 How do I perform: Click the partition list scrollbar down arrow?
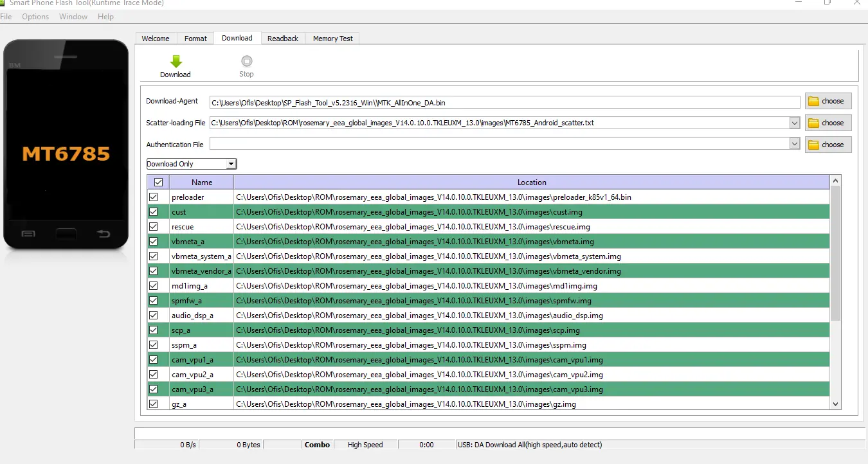click(x=836, y=404)
